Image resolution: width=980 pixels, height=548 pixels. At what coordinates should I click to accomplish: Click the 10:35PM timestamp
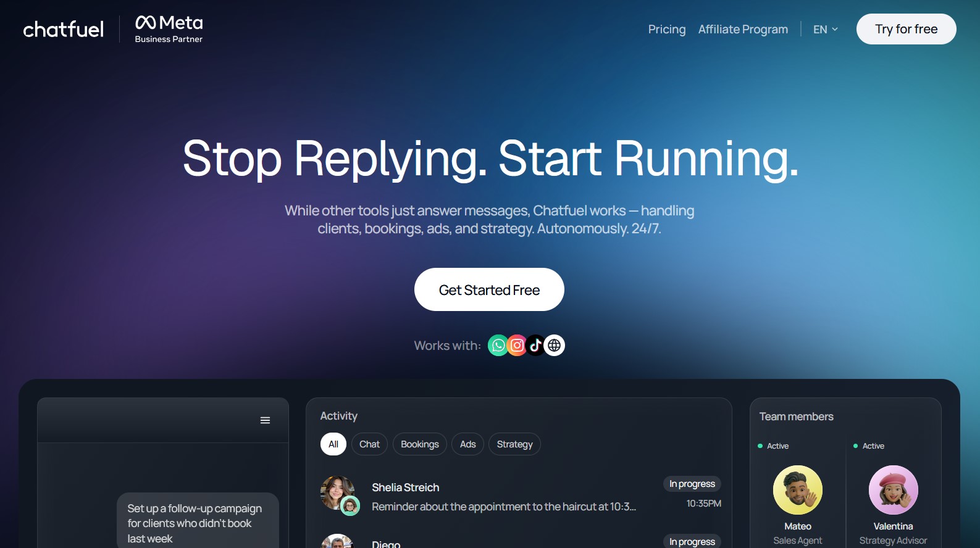tap(704, 504)
